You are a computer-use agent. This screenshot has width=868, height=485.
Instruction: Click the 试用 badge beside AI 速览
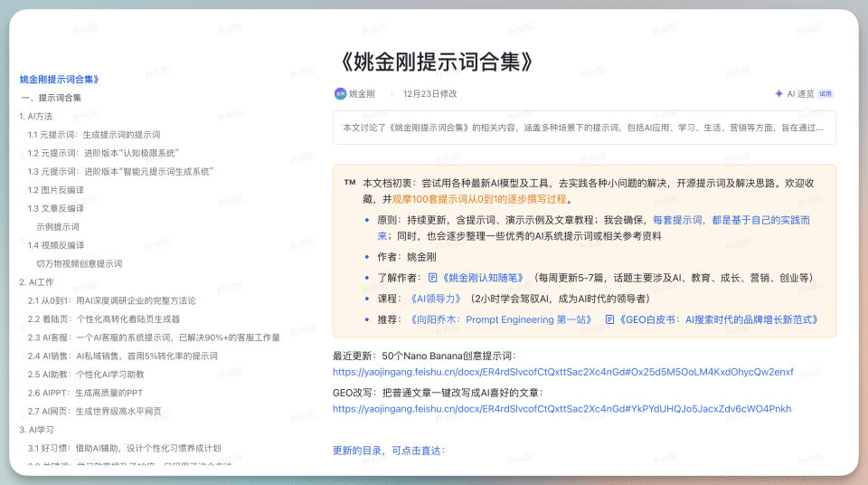pyautogui.click(x=826, y=94)
